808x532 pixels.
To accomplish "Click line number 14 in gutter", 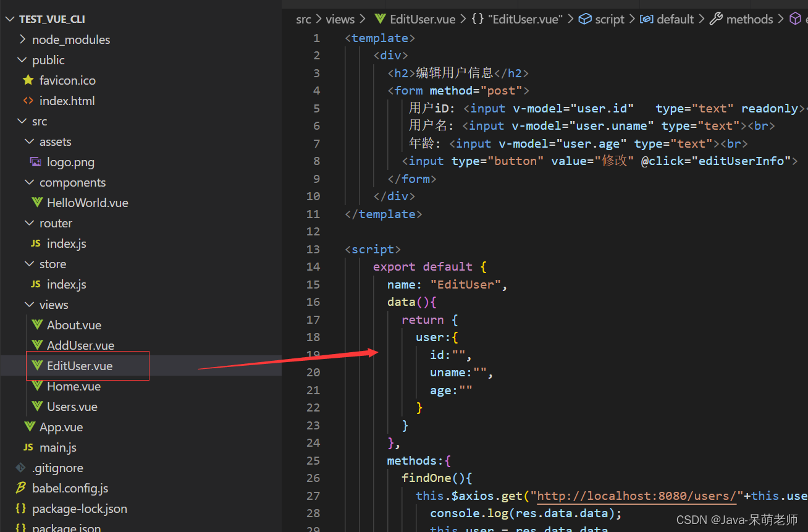I will (313, 266).
